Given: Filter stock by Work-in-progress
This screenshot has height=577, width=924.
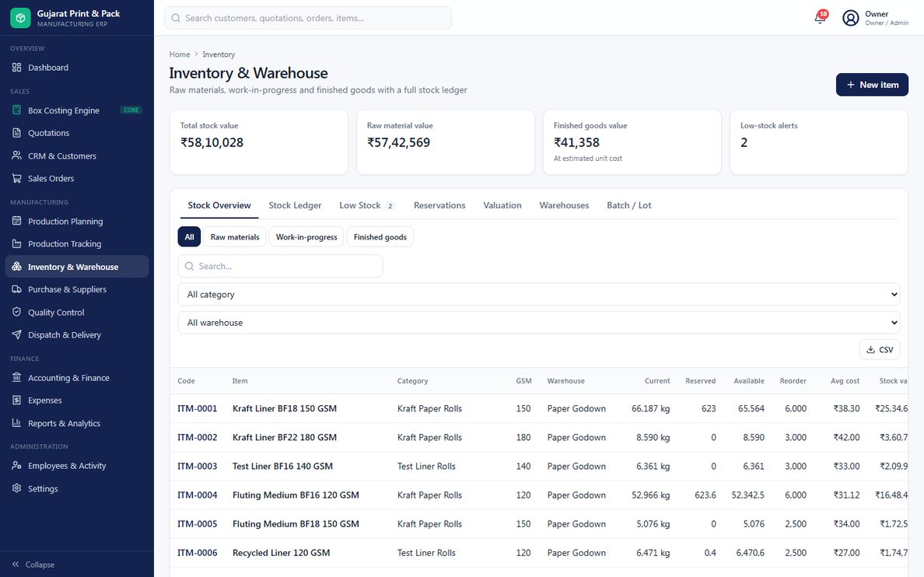Looking at the screenshot, I should pos(306,237).
